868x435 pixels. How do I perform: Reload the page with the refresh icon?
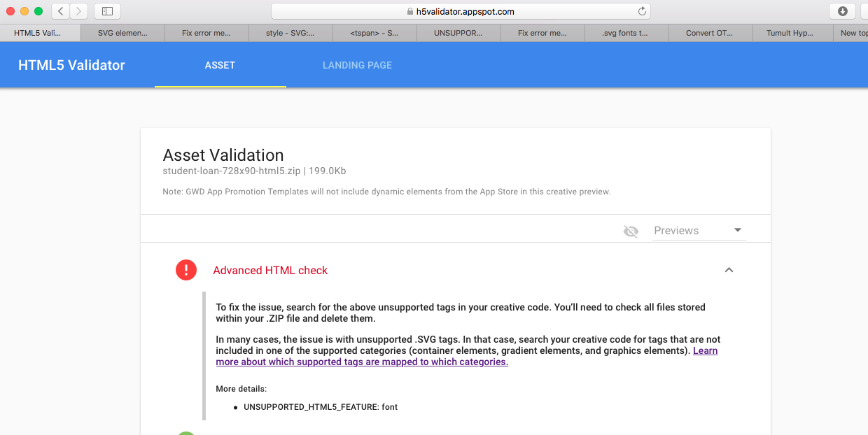(641, 11)
